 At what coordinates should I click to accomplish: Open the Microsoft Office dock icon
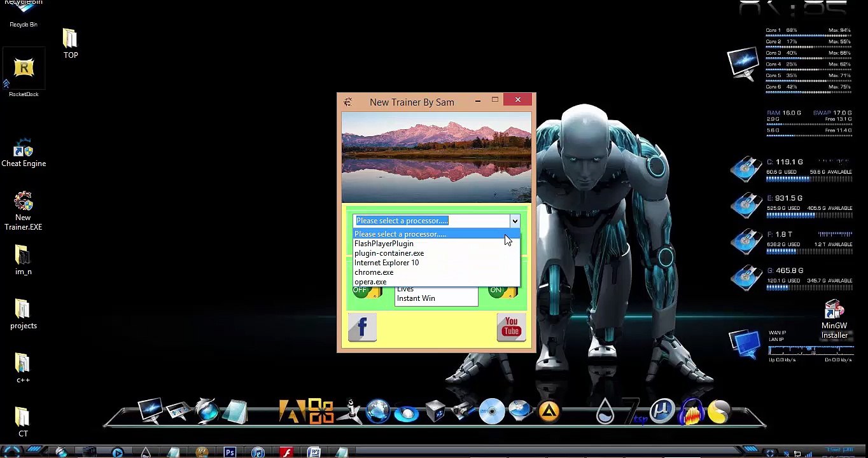(320, 412)
